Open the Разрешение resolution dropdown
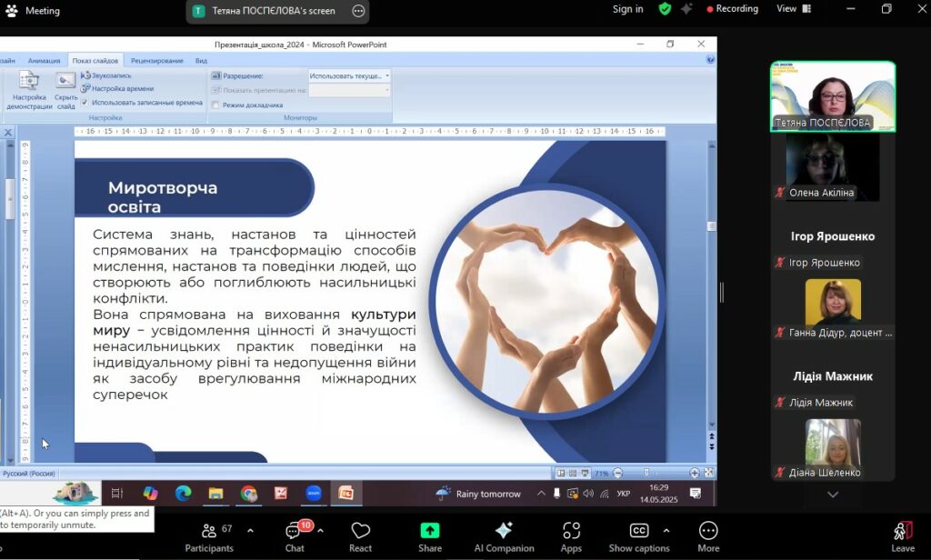Screen dimensions: 931x560 tap(349, 76)
